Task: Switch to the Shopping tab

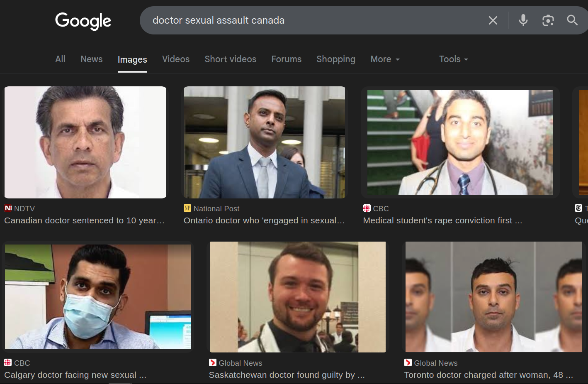Action: tap(336, 59)
